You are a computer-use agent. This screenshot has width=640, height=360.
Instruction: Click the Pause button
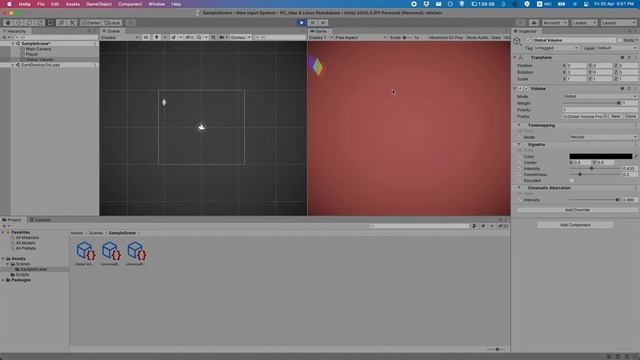pyautogui.click(x=313, y=23)
